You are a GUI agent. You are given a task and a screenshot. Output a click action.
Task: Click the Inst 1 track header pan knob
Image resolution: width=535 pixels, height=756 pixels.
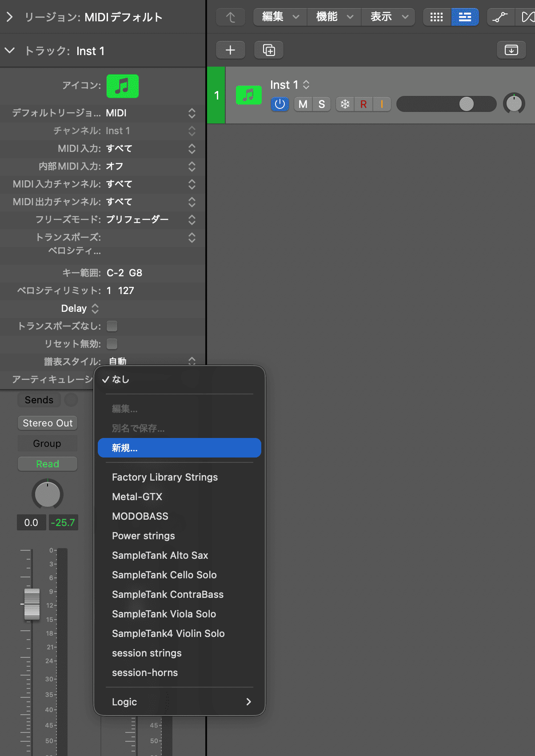[514, 104]
